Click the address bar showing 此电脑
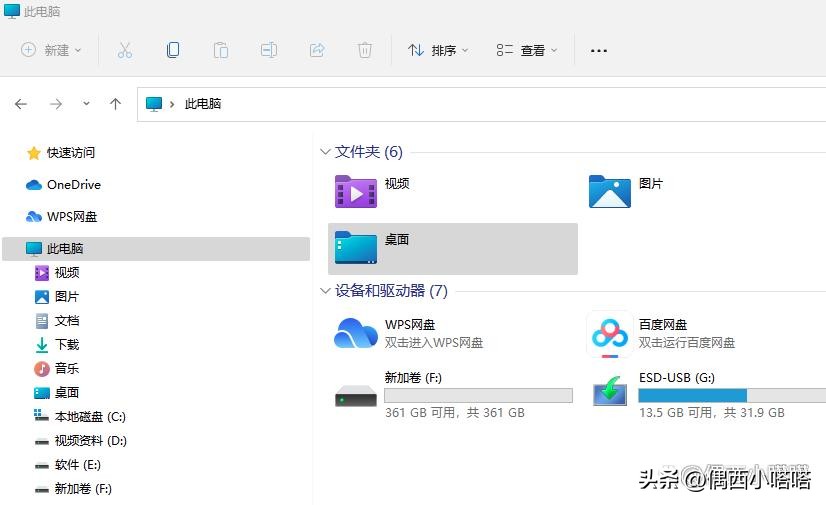 (481, 104)
